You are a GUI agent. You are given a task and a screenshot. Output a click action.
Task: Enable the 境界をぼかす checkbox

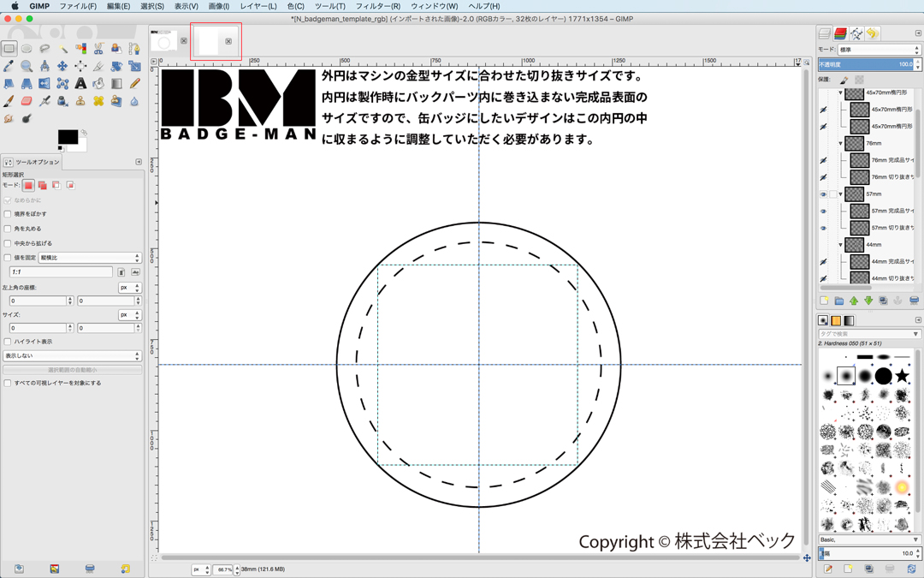click(8, 214)
